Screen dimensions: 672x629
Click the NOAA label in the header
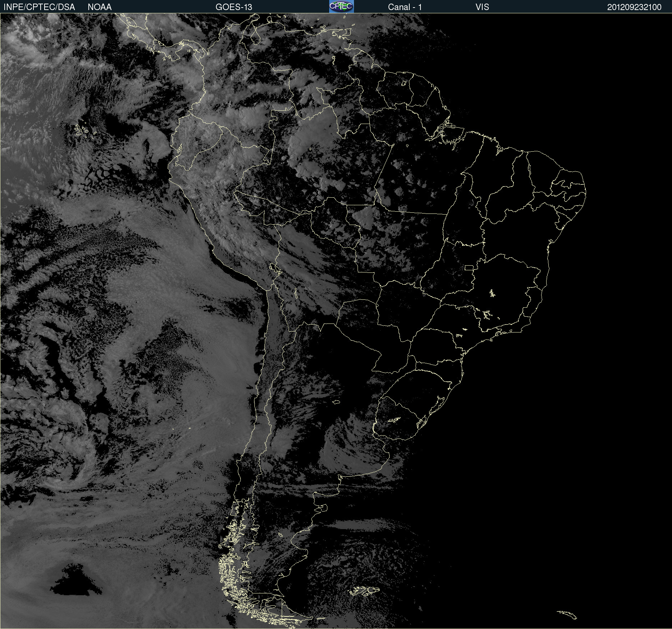coord(100,7)
